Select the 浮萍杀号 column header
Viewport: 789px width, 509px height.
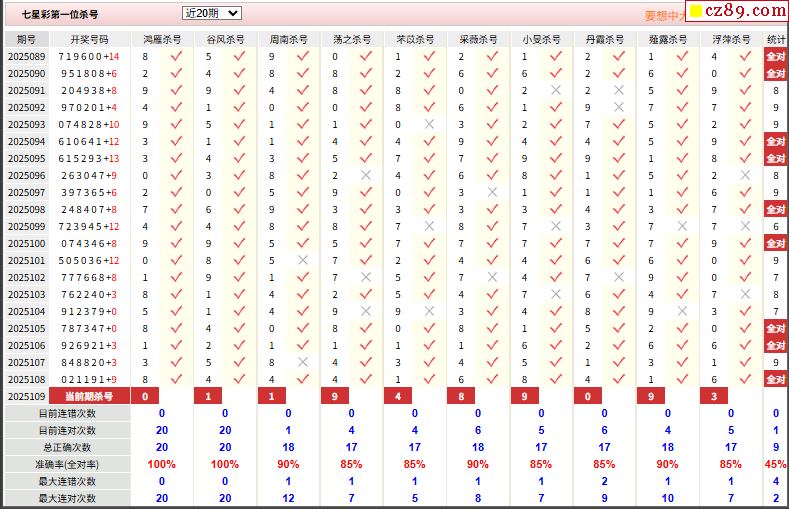tap(731, 39)
